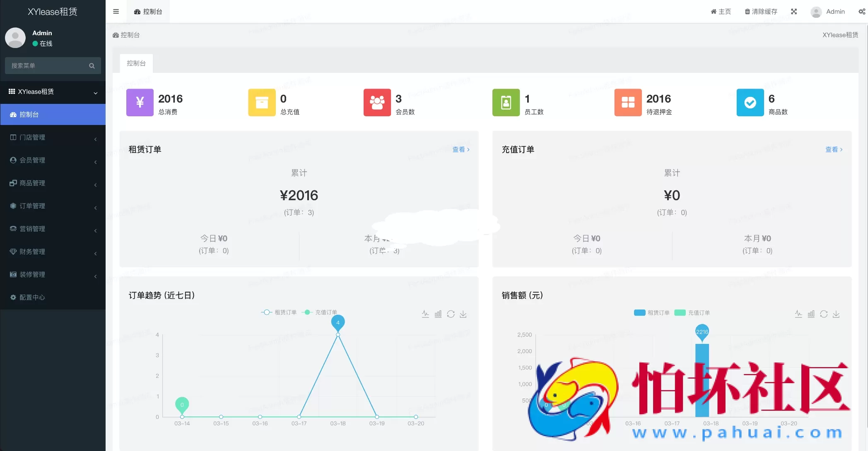Refresh the 销售额 chart data
The image size is (868, 451).
[824, 314]
